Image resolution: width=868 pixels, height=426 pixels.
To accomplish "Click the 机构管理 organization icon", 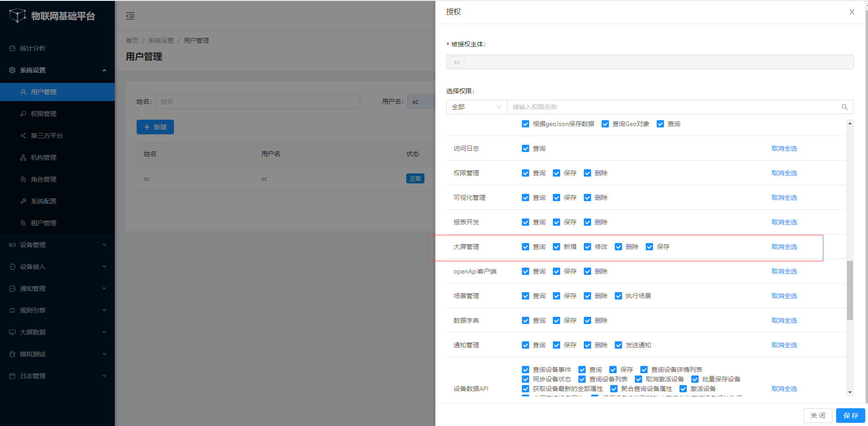I will tap(23, 157).
